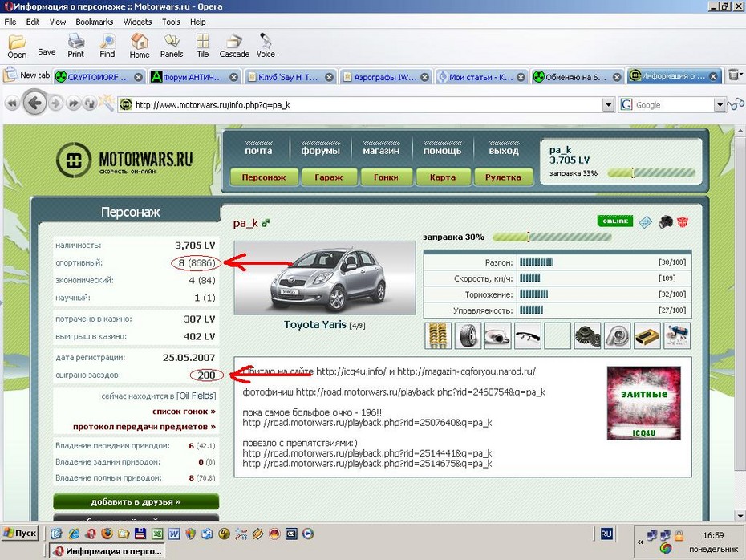746x560 pixels.
Task: Click the browser Back button
Action: point(34,103)
